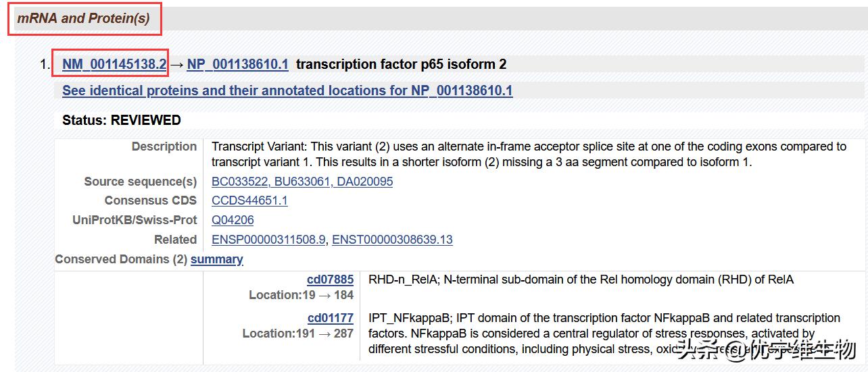868x372 pixels.
Task: Open UniProtKB entry Q04206
Action: pos(233,220)
